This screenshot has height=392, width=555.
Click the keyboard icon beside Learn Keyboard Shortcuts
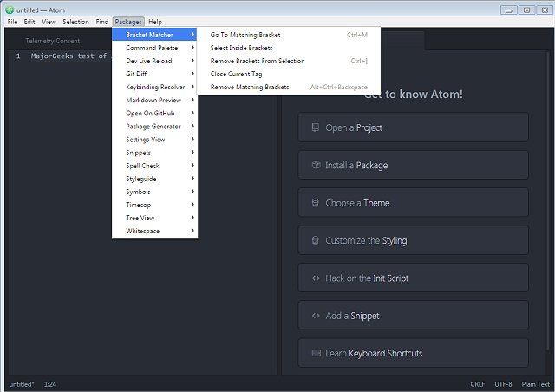[316, 353]
